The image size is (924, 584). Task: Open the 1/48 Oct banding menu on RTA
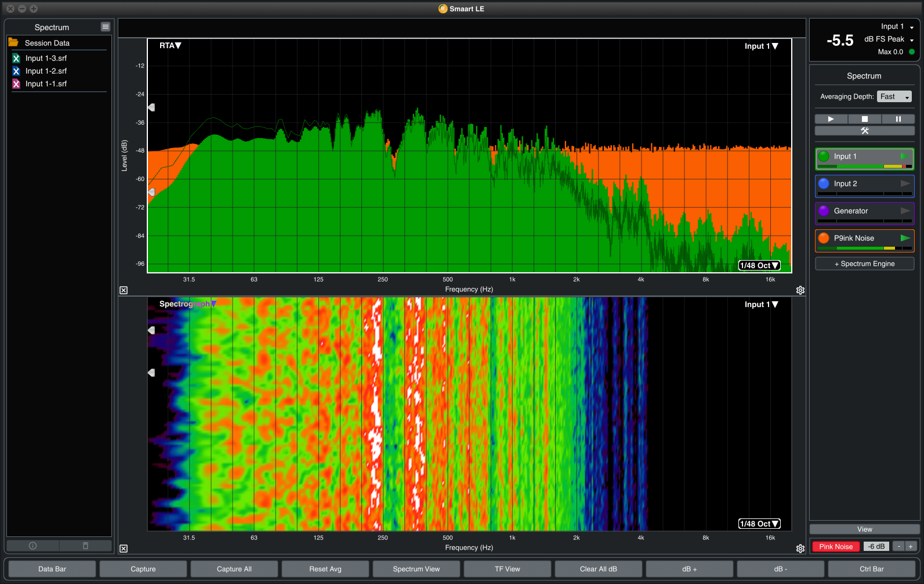(759, 265)
